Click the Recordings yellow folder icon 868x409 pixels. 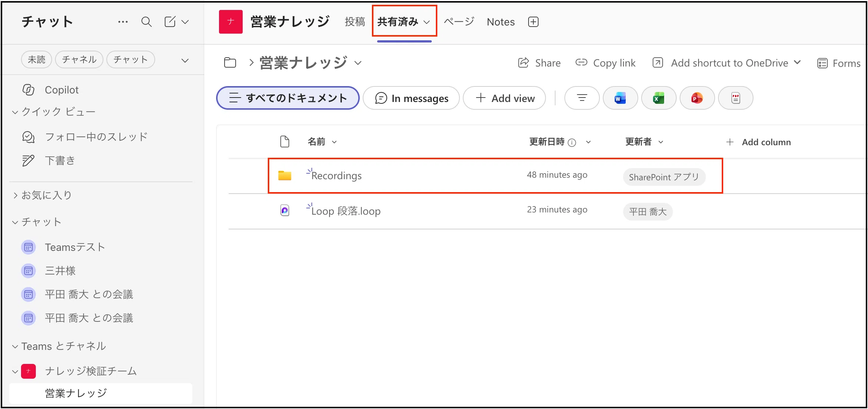pyautogui.click(x=284, y=175)
